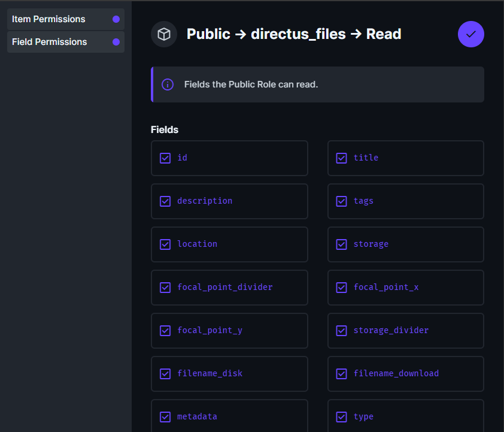Disable the metadata field checkbox

pos(165,416)
